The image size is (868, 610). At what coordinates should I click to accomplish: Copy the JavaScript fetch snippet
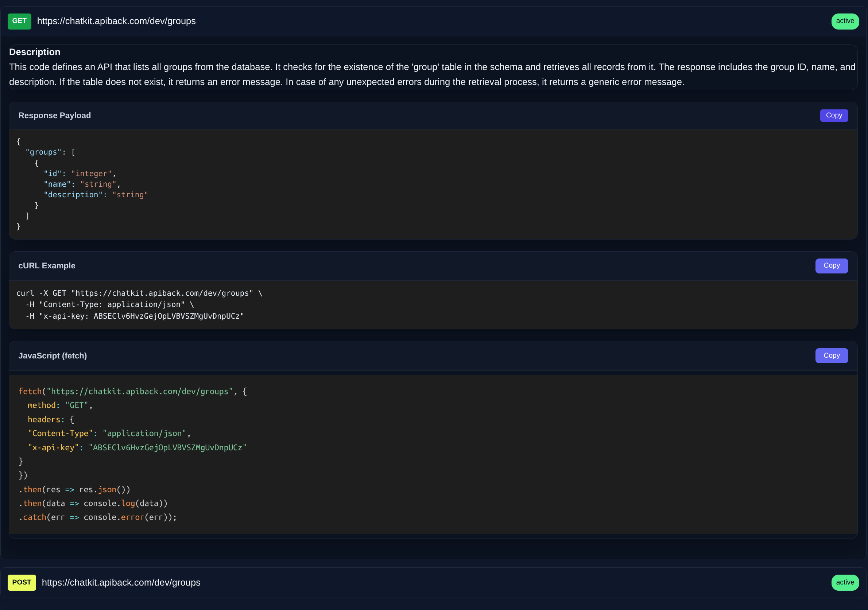click(x=831, y=355)
